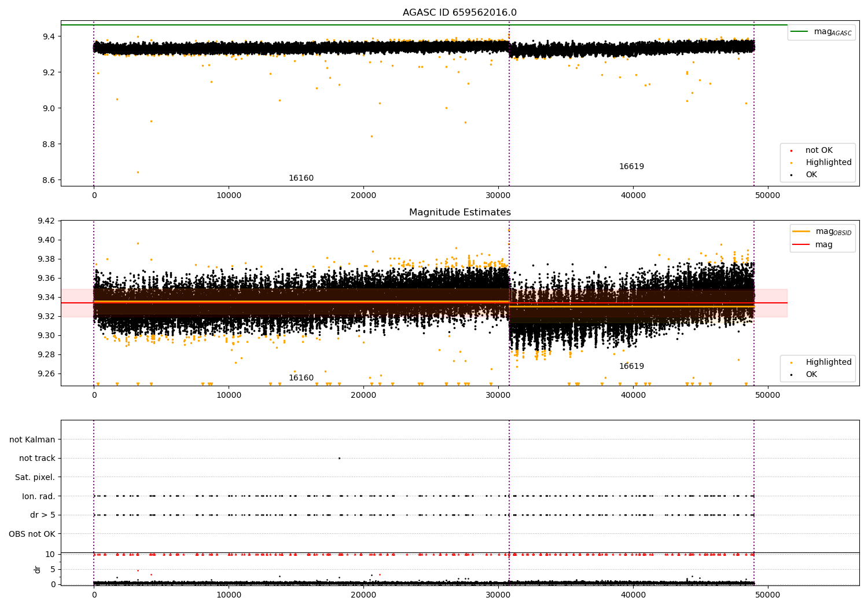Click y-axis tick "9.26" in Magnitude Estimates plot
Viewport: 868px width, 608px height.
pyautogui.click(x=46, y=373)
